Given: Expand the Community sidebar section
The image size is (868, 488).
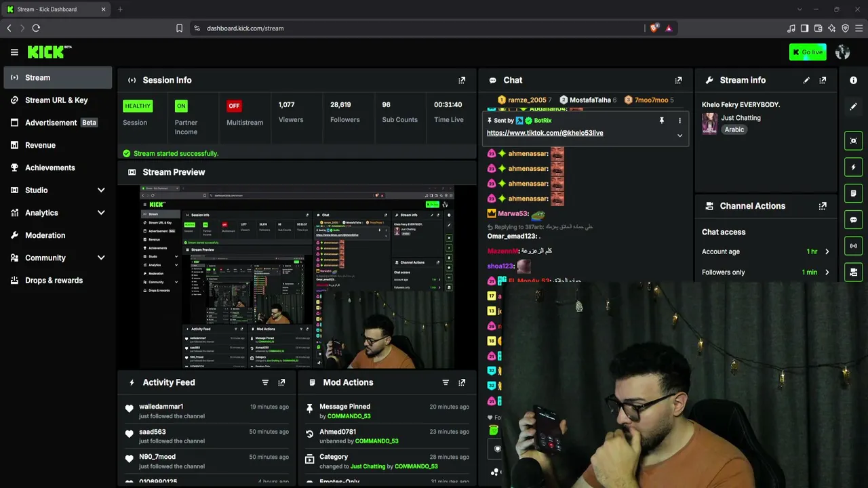Looking at the screenshot, I should click(101, 258).
